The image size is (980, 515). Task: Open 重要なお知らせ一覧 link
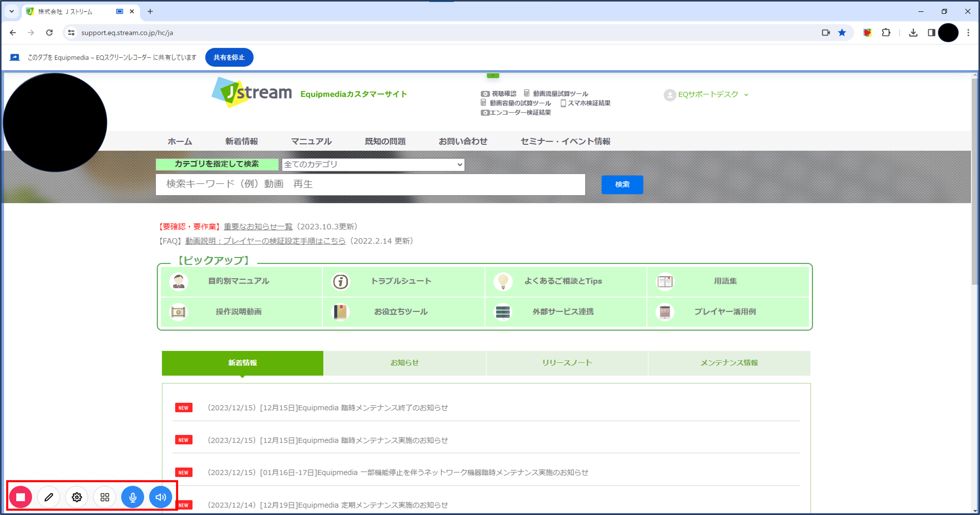coord(258,227)
